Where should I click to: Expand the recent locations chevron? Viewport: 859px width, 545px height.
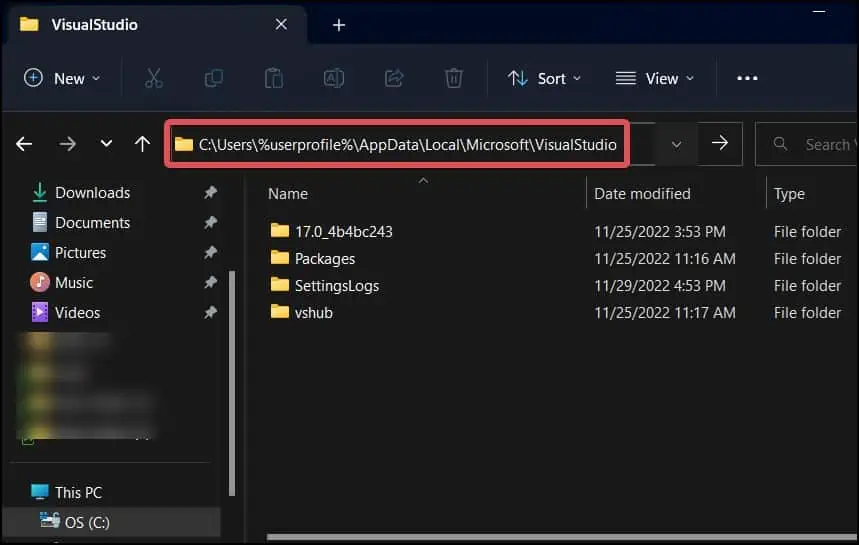coord(106,144)
